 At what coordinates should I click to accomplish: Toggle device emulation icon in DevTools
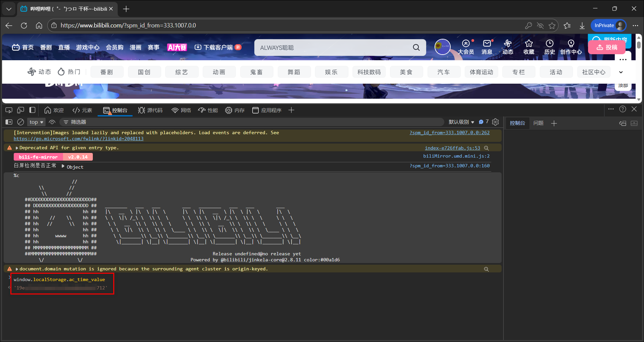pyautogui.click(x=21, y=110)
